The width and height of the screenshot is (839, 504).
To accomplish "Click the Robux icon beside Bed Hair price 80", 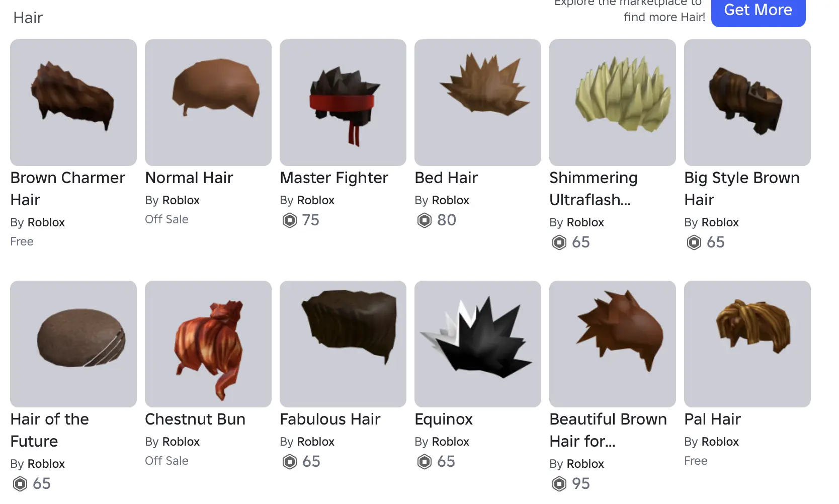I will [425, 220].
